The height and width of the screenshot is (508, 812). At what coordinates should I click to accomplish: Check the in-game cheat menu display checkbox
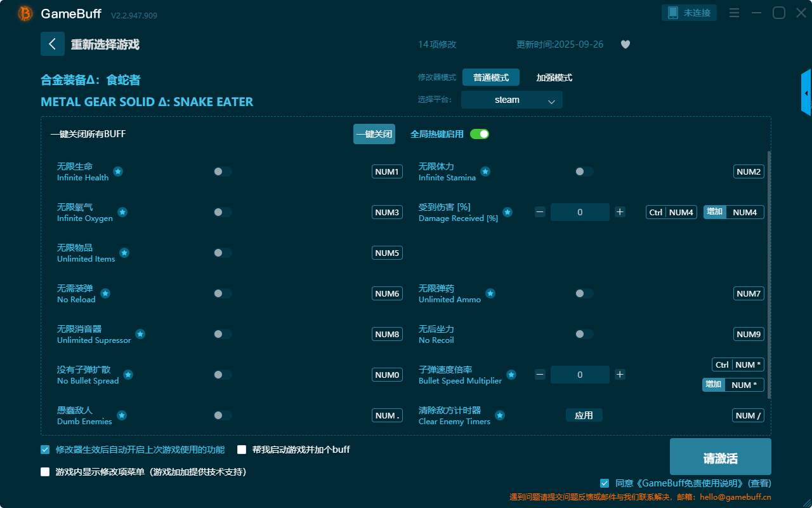[45, 472]
